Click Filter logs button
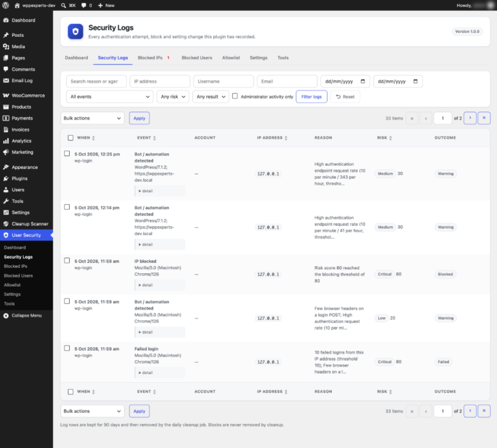The height and width of the screenshot is (448, 497). pyautogui.click(x=311, y=96)
